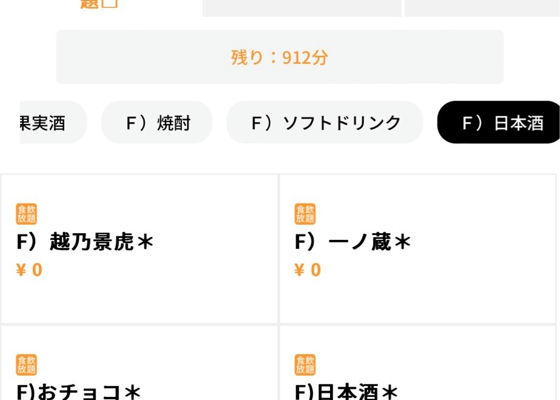Tap the small orange square icon beside 題
The height and width of the screenshot is (400, 560).
click(x=110, y=3)
